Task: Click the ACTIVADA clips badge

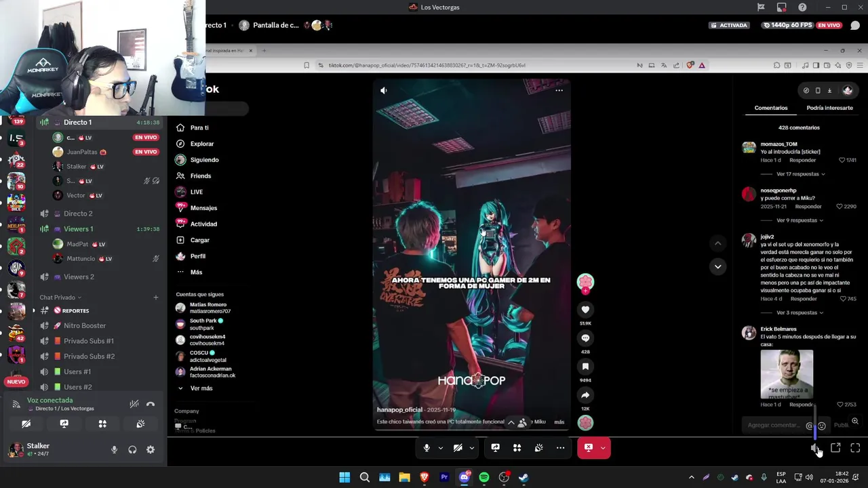Action: (x=730, y=25)
